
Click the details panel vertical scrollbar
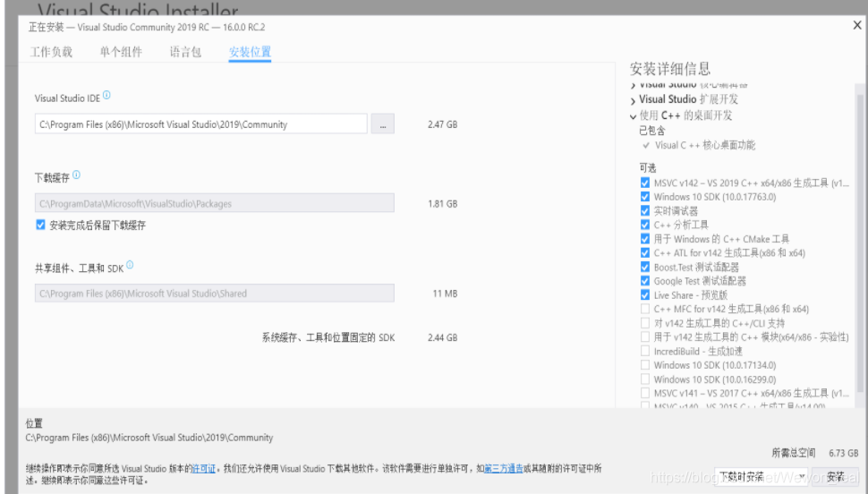(860, 243)
